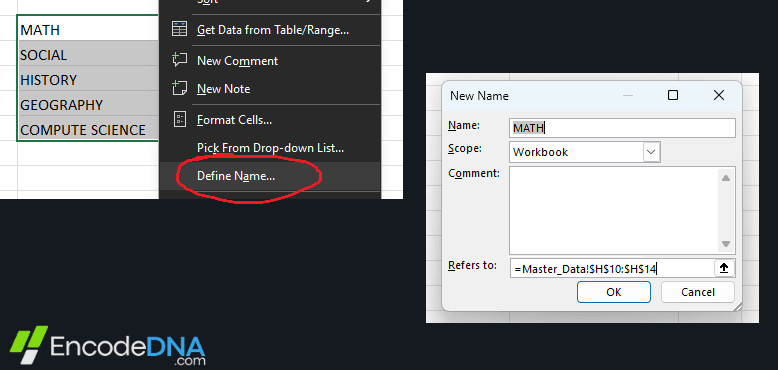Select the COMPUTE SCIENCE cell
The height and width of the screenshot is (370, 778).
pos(88,129)
